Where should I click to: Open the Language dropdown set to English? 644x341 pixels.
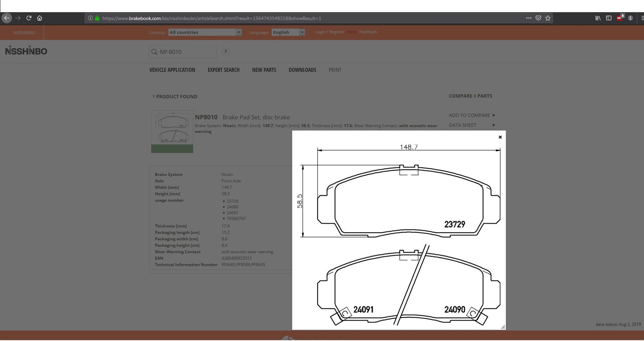point(288,32)
